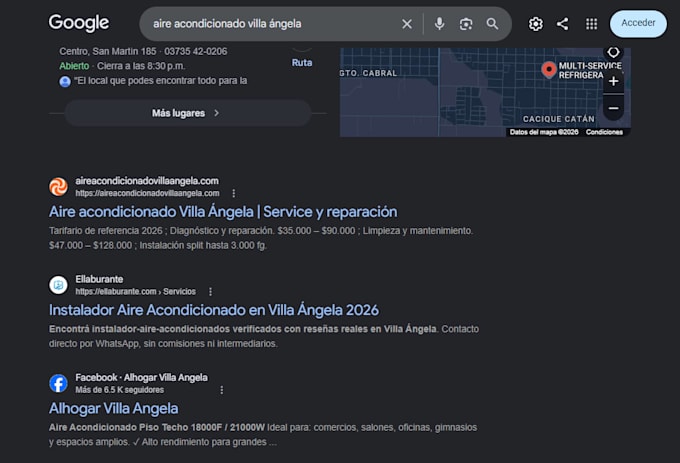Open more options for aireacondicionadovillaangela.com result

pos(234,193)
